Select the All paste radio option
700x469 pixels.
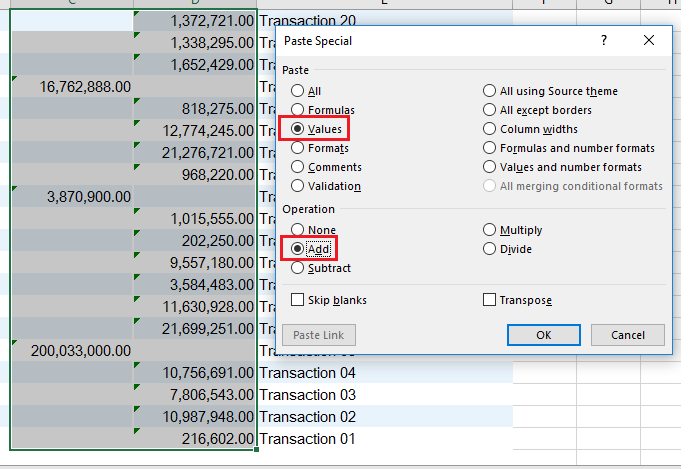point(297,92)
